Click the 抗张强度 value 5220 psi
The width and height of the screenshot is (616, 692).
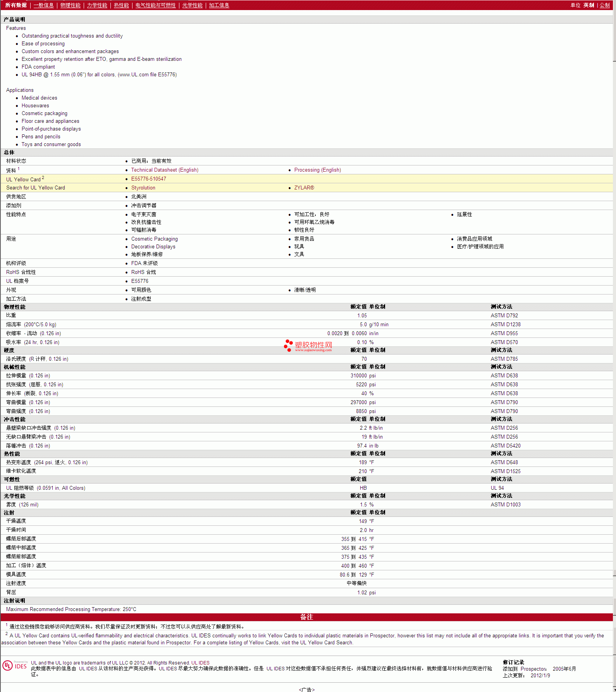point(366,385)
